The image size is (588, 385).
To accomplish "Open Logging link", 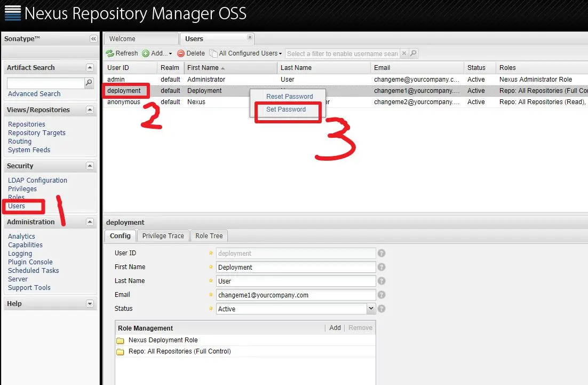I will pos(20,254).
